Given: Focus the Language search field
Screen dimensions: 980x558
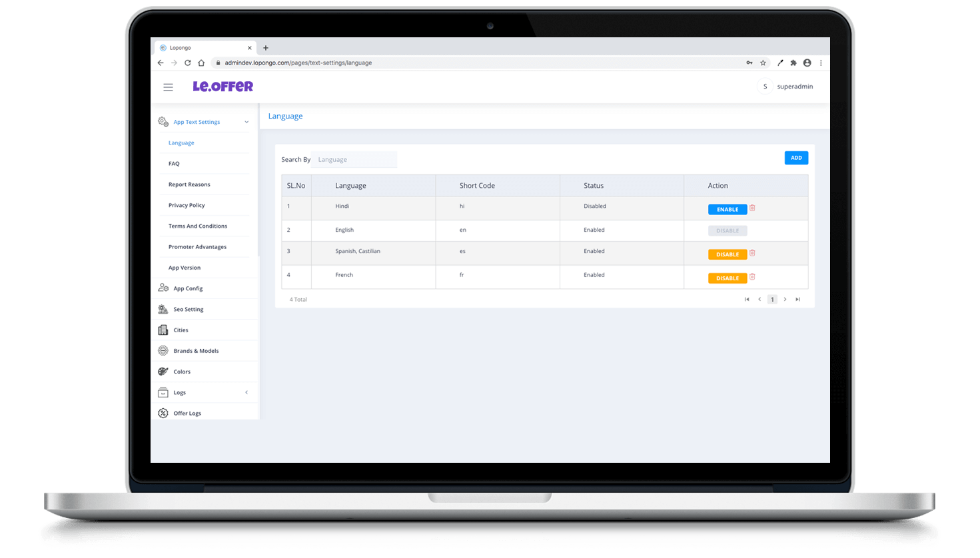Looking at the screenshot, I should 354,159.
